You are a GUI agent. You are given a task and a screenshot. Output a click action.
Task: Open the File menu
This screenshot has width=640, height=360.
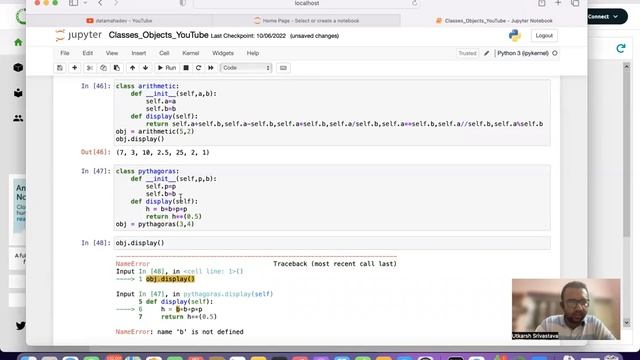pyautogui.click(x=64, y=53)
